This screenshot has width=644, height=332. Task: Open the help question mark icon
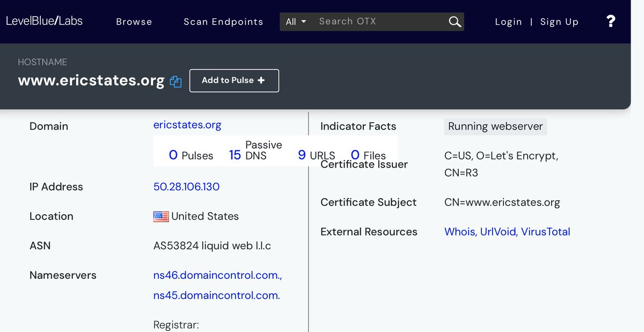click(x=610, y=21)
